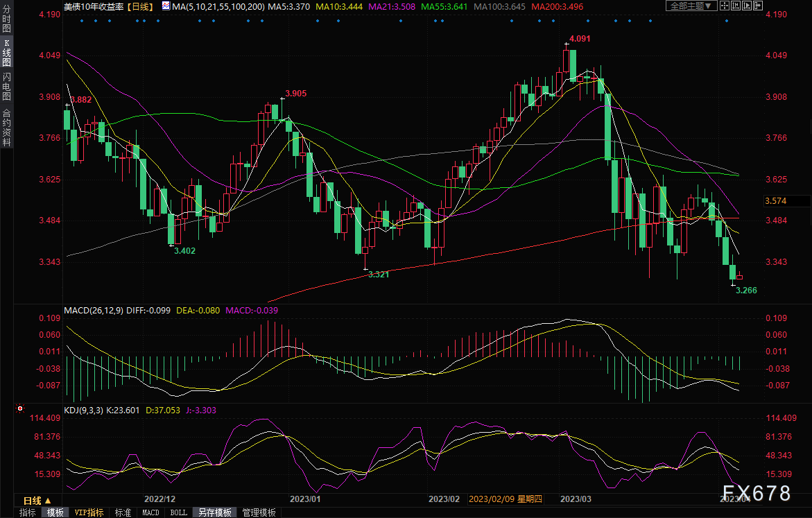Click the first blue dot marker atop the chart
The image size is (812, 518).
pos(81,20)
